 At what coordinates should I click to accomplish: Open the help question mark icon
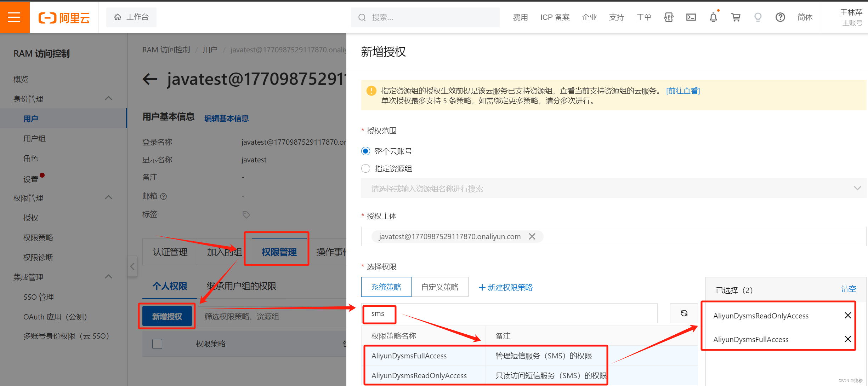(x=780, y=17)
